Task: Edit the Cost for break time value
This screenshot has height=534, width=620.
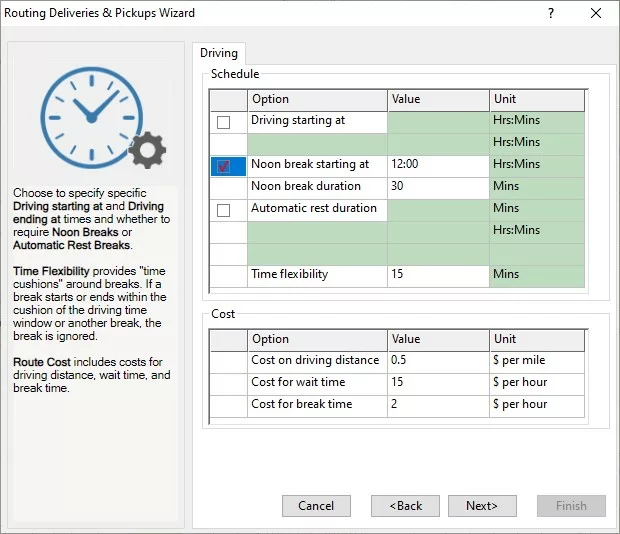Action: point(438,404)
